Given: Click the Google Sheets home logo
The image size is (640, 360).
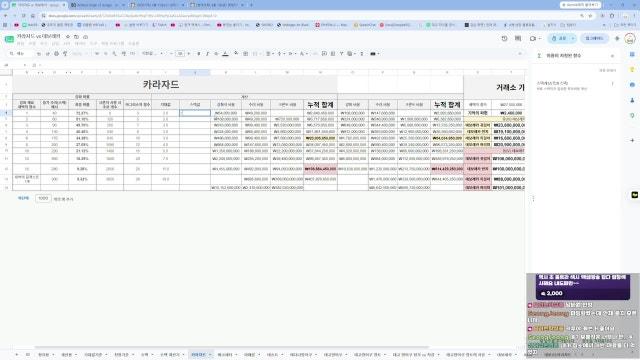Looking at the screenshot, I should (x=9, y=39).
